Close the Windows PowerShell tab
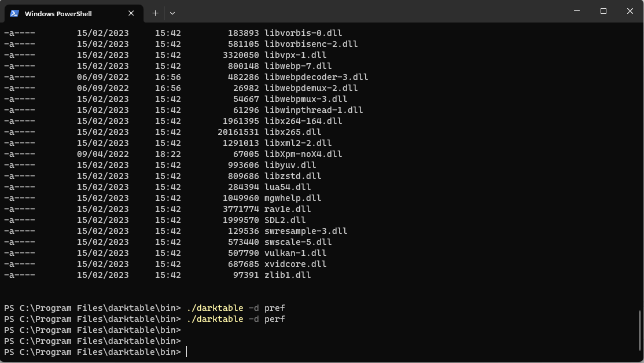 pyautogui.click(x=132, y=13)
